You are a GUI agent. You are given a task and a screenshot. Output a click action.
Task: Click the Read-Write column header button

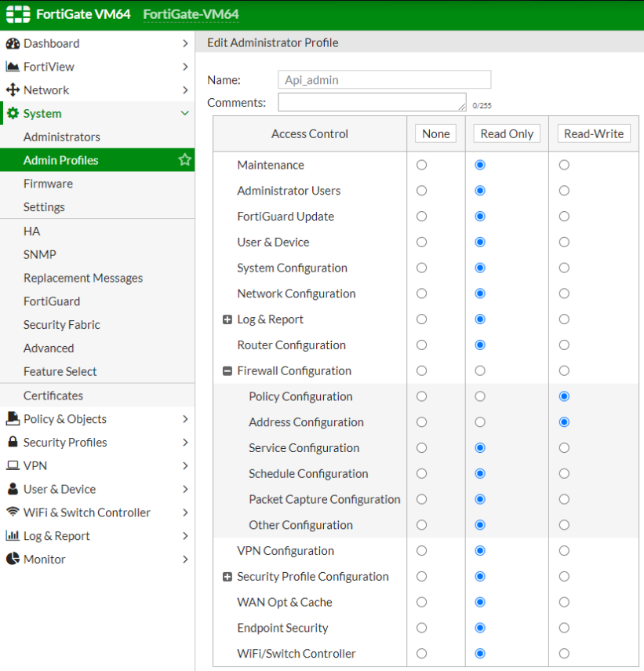click(x=594, y=134)
